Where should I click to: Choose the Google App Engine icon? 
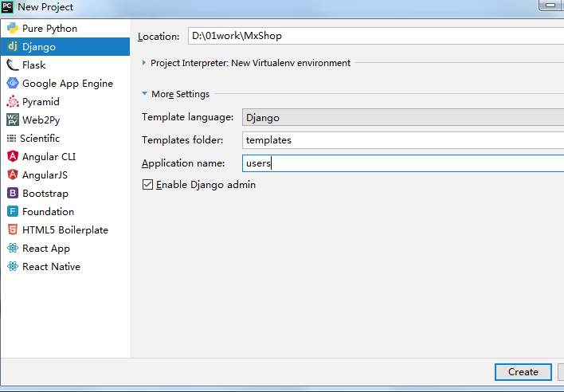13,84
